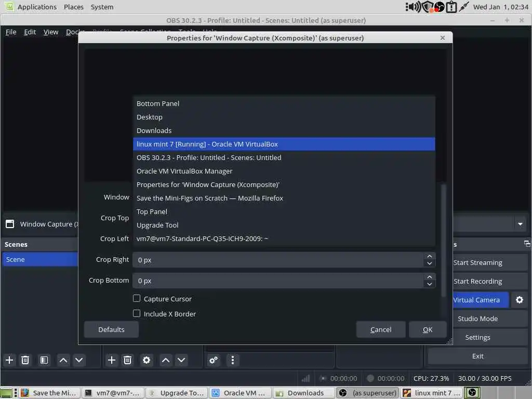Select 'linux mint 7 [Running] - Oracle VM VirtualBox'
The image size is (532, 399).
[284, 144]
